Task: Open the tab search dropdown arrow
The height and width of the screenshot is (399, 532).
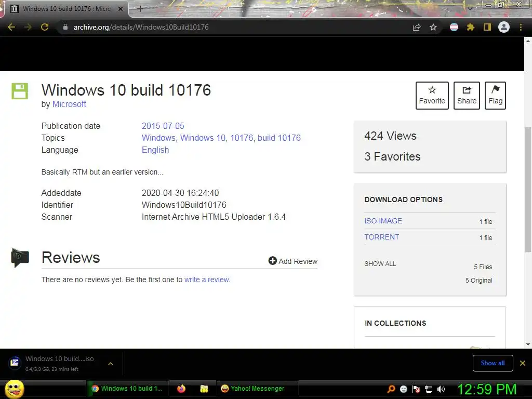Action: point(470,8)
